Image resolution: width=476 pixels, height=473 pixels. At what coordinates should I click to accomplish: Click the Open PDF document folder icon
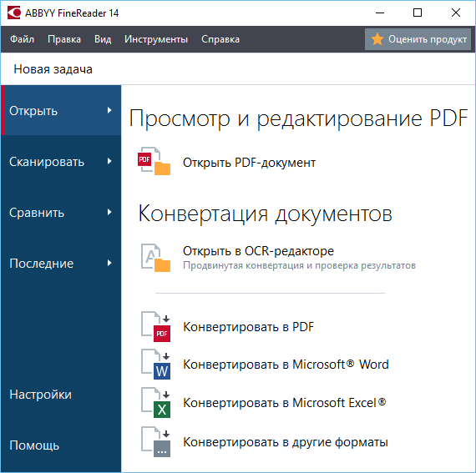pos(154,161)
